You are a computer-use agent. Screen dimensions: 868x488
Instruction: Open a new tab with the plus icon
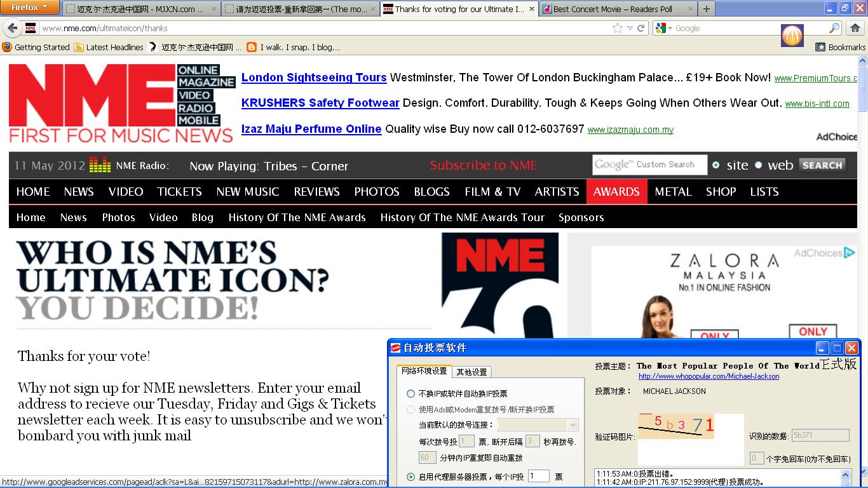pos(706,9)
